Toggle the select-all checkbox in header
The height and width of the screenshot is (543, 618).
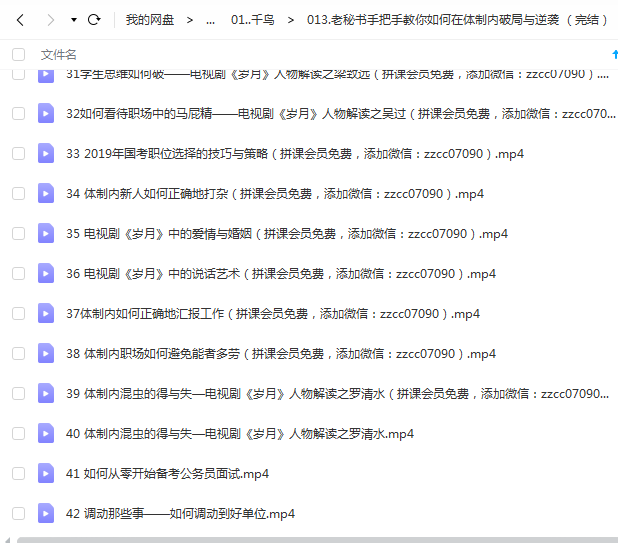click(x=18, y=54)
